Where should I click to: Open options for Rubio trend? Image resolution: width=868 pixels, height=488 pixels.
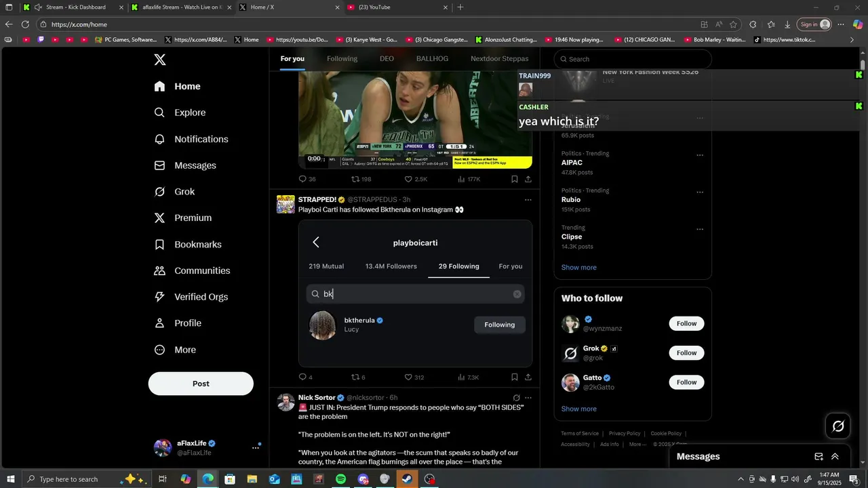click(700, 192)
